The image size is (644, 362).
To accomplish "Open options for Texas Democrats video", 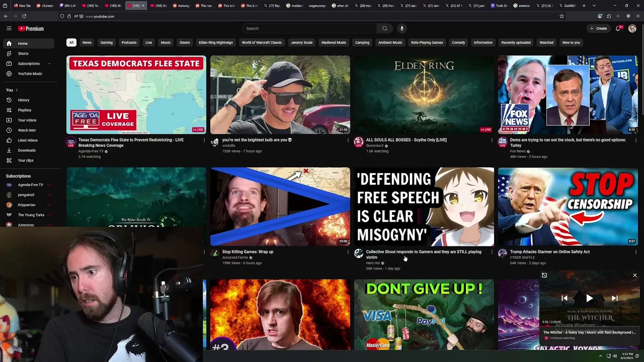I will (x=204, y=140).
